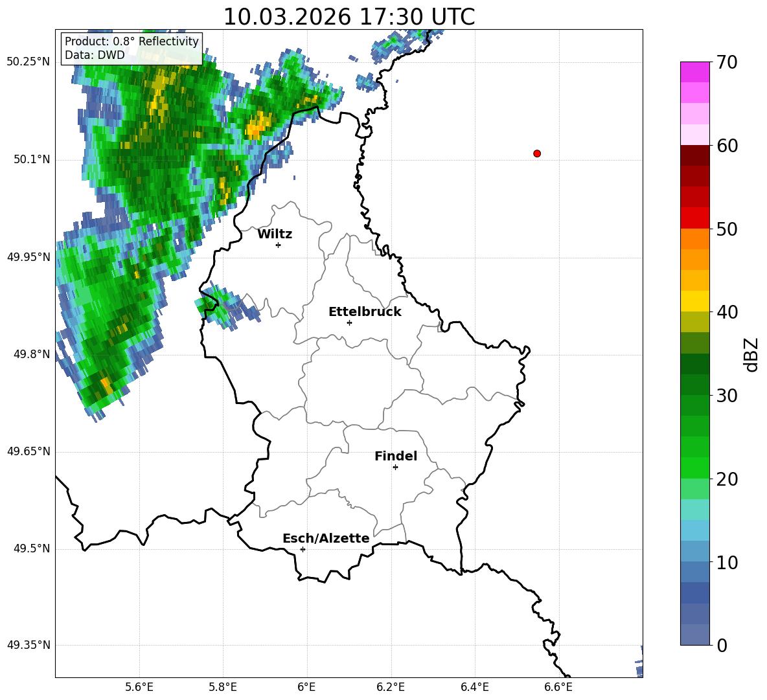Click the 49.8°N latitude label
Image resolution: width=767 pixels, height=700 pixels.
(x=32, y=354)
